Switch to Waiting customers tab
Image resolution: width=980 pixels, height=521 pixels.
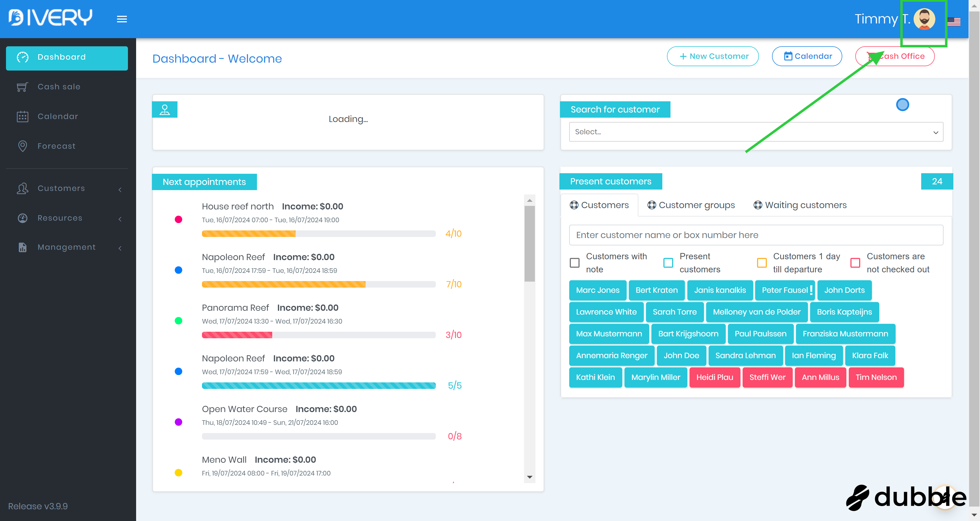(800, 205)
